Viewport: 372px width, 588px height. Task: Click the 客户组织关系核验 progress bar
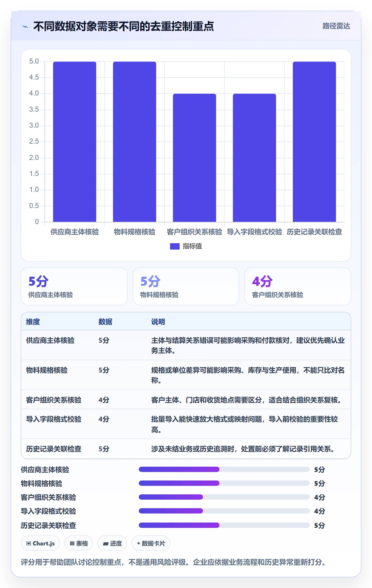[224, 497]
